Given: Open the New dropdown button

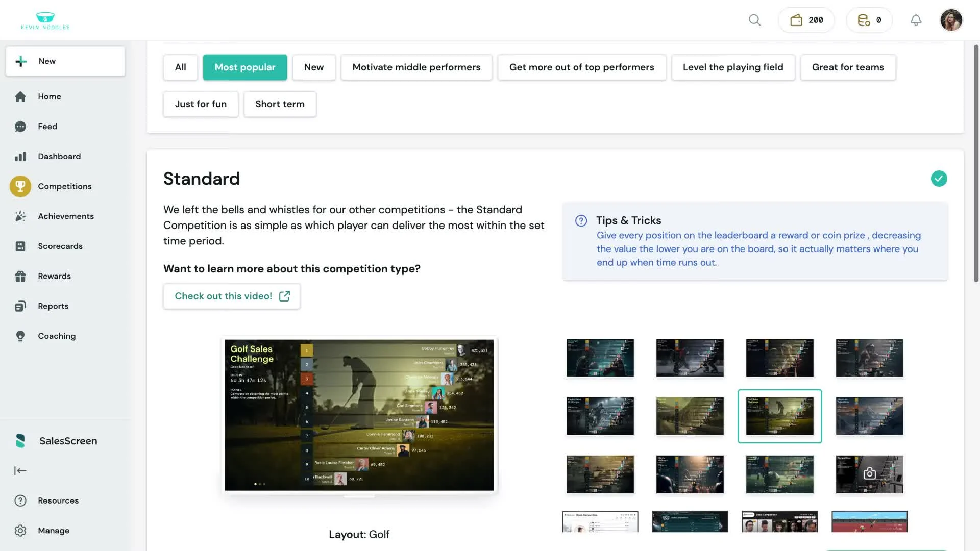Looking at the screenshot, I should (x=65, y=61).
